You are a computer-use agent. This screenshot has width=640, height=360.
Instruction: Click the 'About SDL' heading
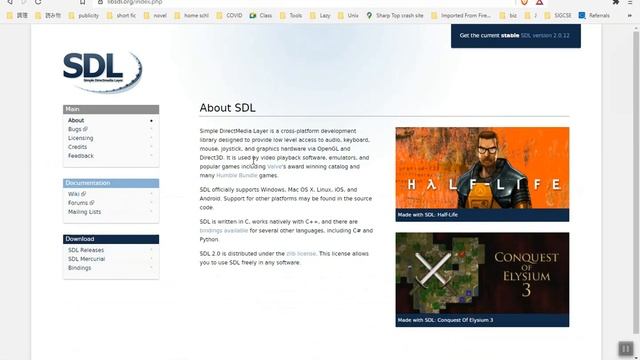(227, 108)
